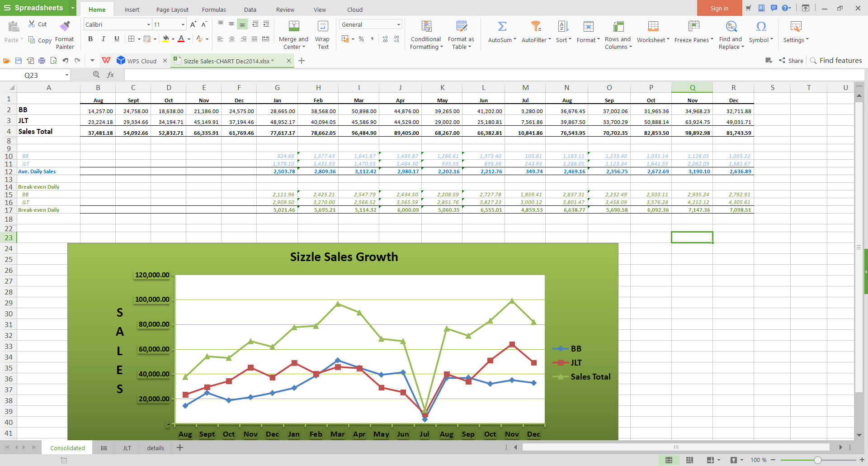
Task: Open the General number format dropdown
Action: click(x=398, y=24)
